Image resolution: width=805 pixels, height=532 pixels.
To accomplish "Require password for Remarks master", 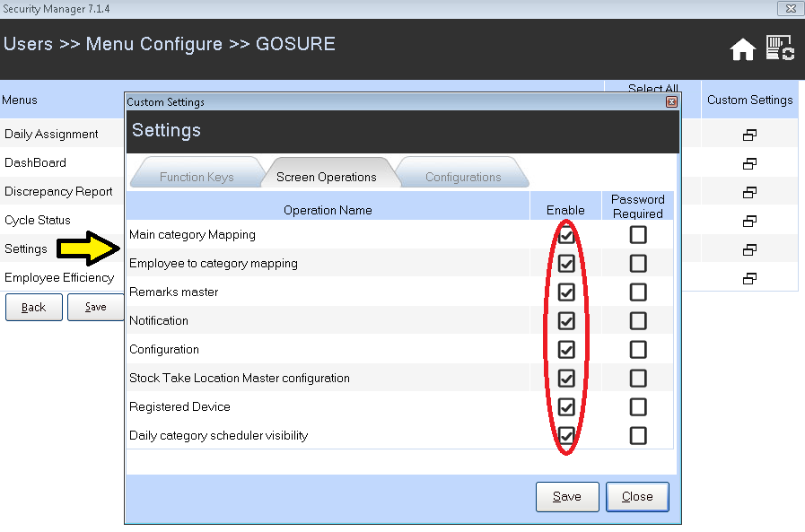I will point(638,292).
